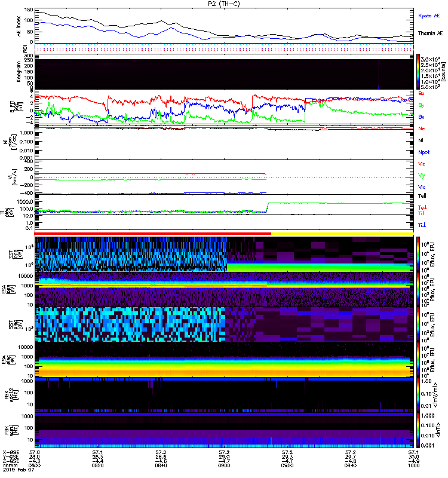Click the P2 (TH-C) plot title
This screenshot has height=478, width=448.
pyautogui.click(x=225, y=4)
